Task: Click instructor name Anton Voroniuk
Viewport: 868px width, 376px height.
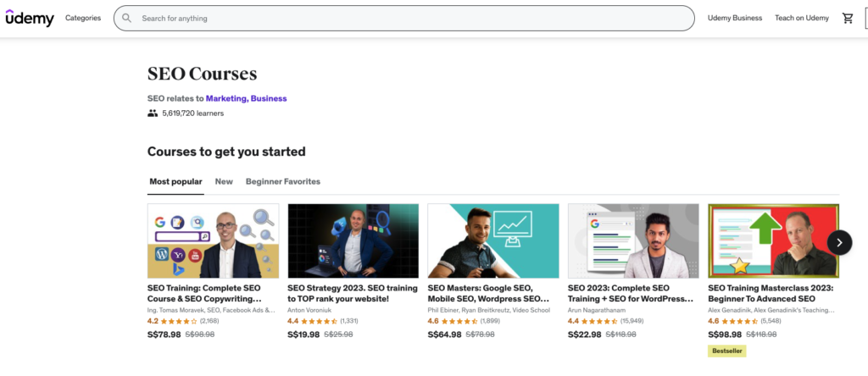Action: pos(308,310)
